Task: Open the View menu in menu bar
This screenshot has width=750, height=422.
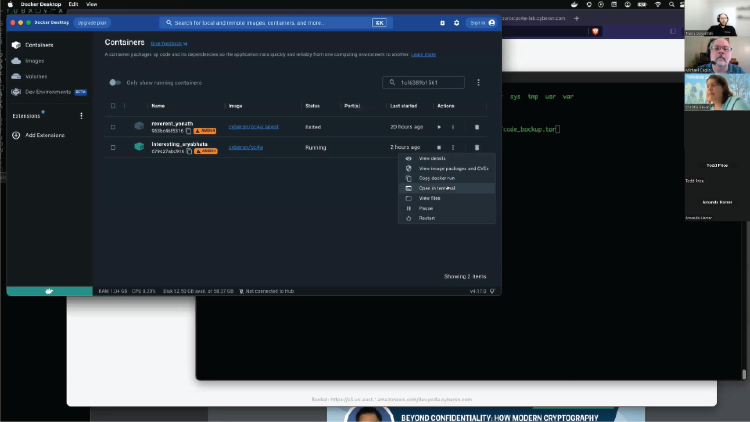Action: point(91,4)
